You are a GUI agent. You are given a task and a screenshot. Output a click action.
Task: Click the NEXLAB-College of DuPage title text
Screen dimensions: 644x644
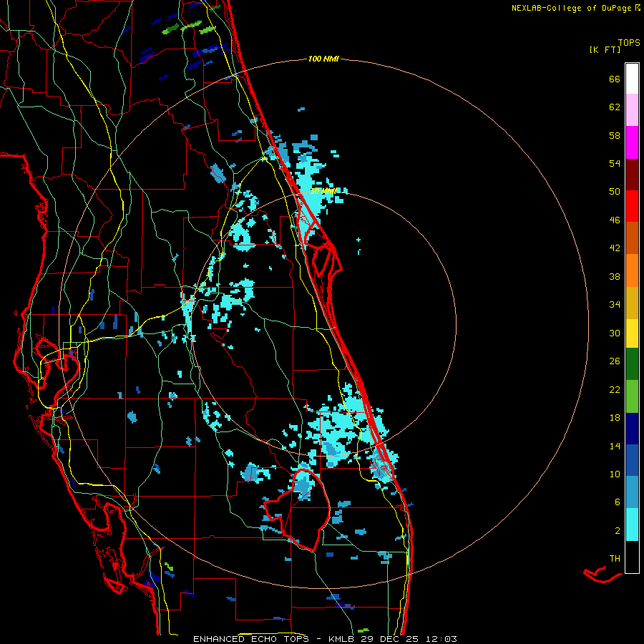pyautogui.click(x=576, y=8)
